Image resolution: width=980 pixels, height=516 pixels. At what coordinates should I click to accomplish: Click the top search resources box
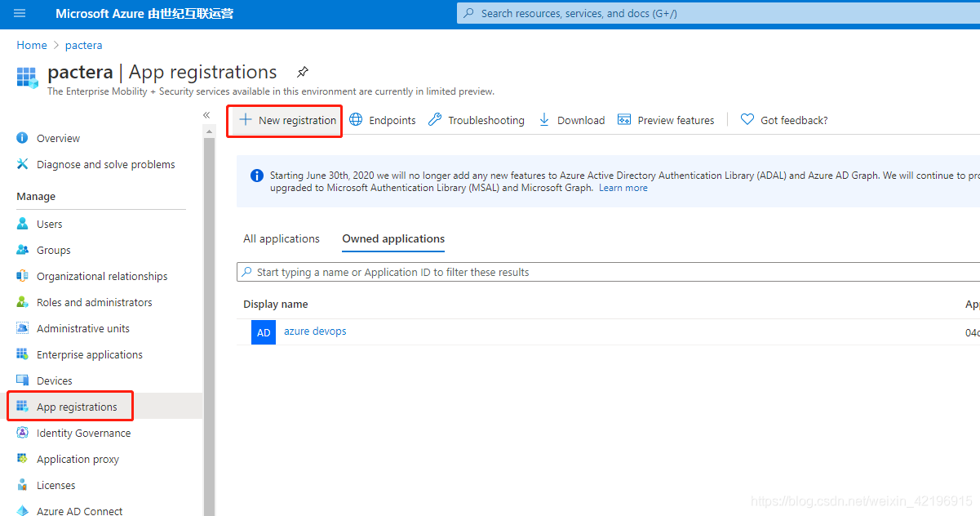[x=718, y=13]
